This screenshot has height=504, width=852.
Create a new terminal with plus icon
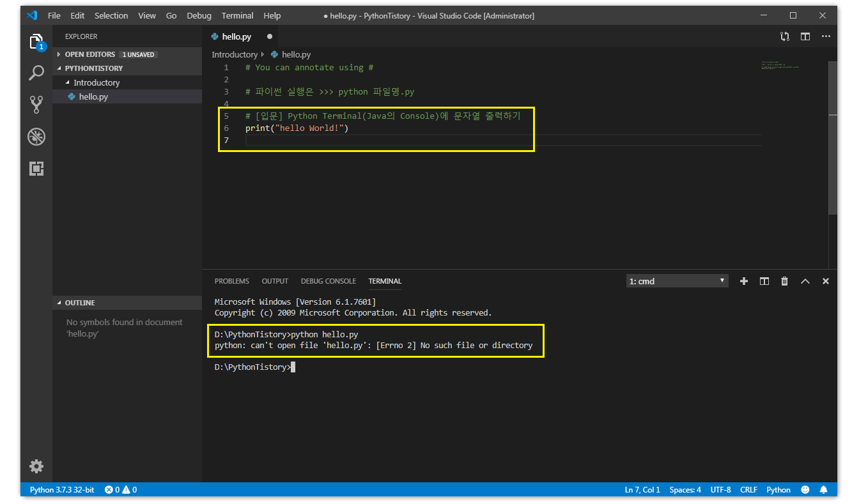(x=743, y=281)
